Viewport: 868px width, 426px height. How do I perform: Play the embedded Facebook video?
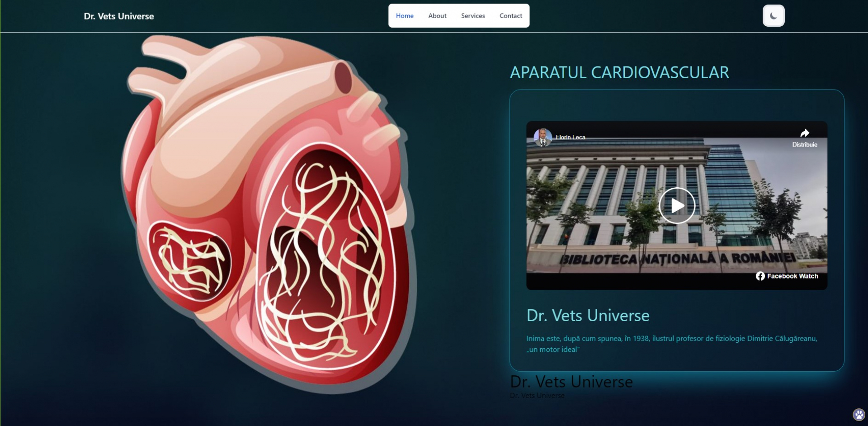[x=677, y=205]
